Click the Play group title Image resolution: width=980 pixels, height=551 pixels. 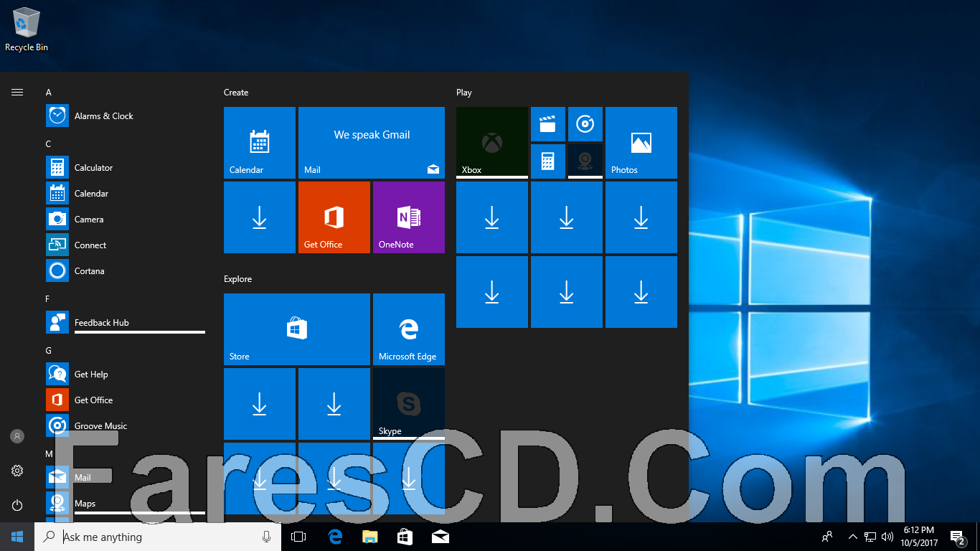[464, 93]
